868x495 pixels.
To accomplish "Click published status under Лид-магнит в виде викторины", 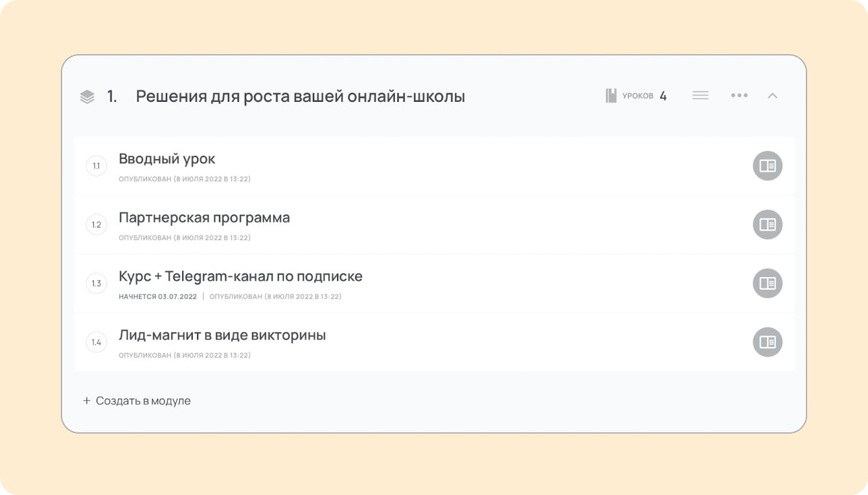I will tap(184, 355).
